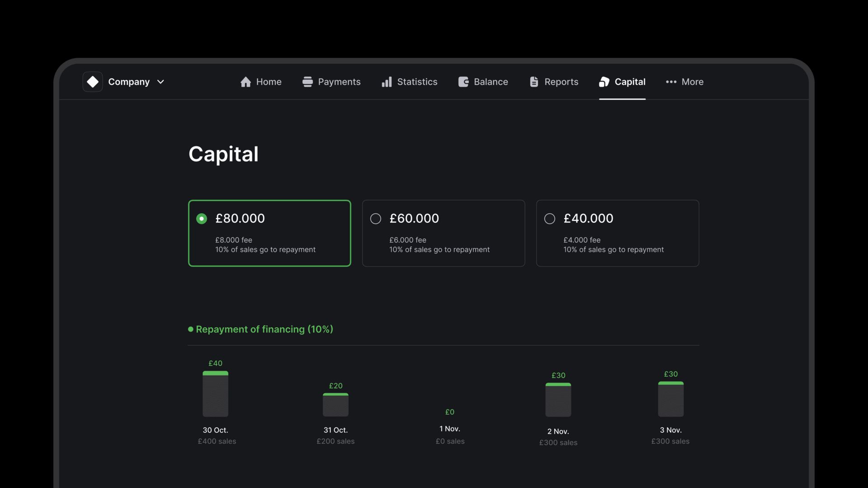Click the Reports document icon
This screenshot has height=488, width=868.
(534, 82)
